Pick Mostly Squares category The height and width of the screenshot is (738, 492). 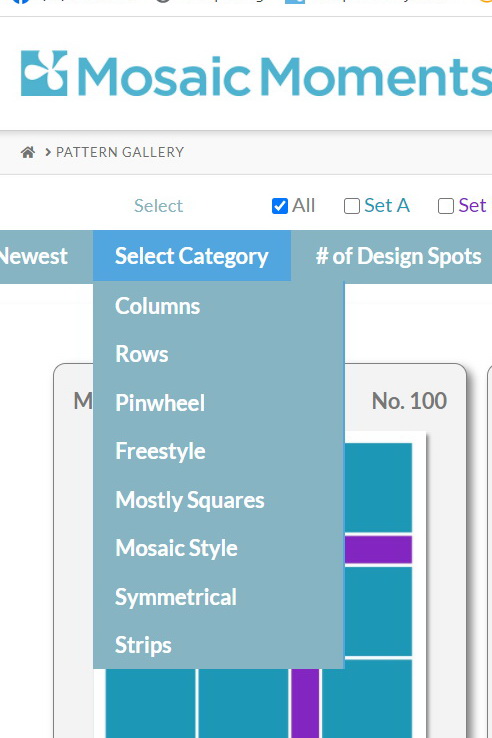(218, 500)
